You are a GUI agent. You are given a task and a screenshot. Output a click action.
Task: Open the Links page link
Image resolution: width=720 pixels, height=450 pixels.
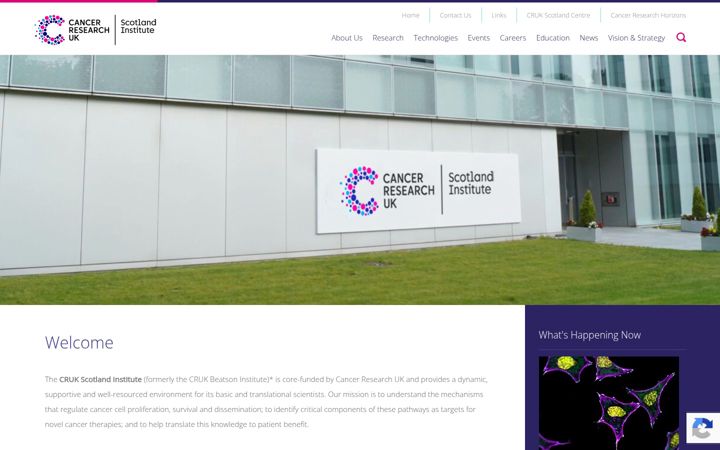click(498, 15)
